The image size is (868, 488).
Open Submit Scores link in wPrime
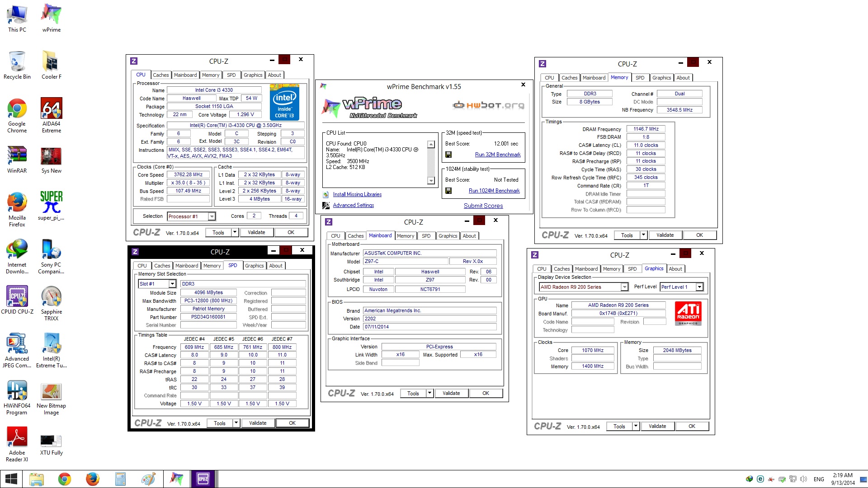[483, 206]
